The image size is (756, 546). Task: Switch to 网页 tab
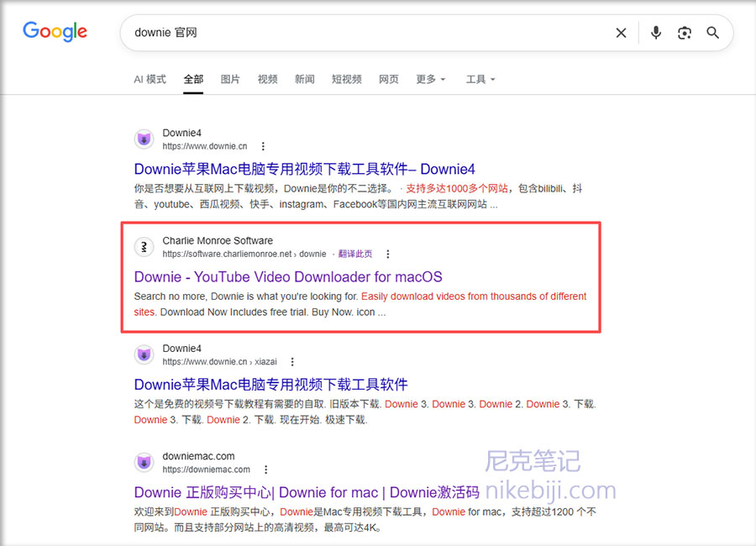coord(389,79)
